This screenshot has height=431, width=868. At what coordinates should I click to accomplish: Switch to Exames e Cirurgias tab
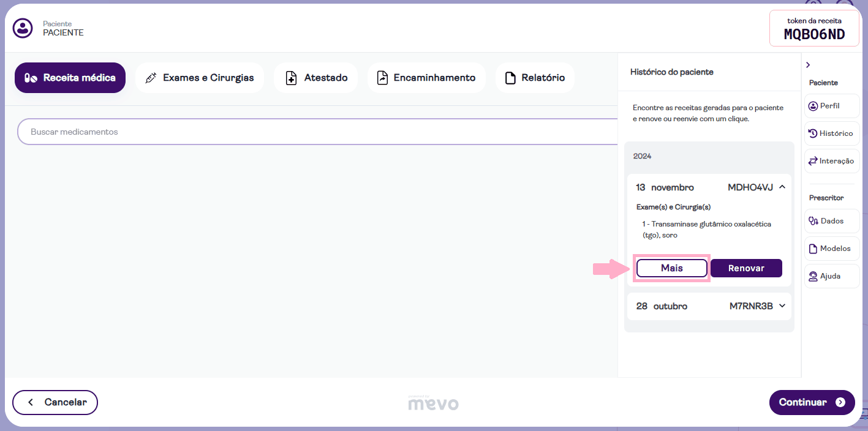click(199, 78)
